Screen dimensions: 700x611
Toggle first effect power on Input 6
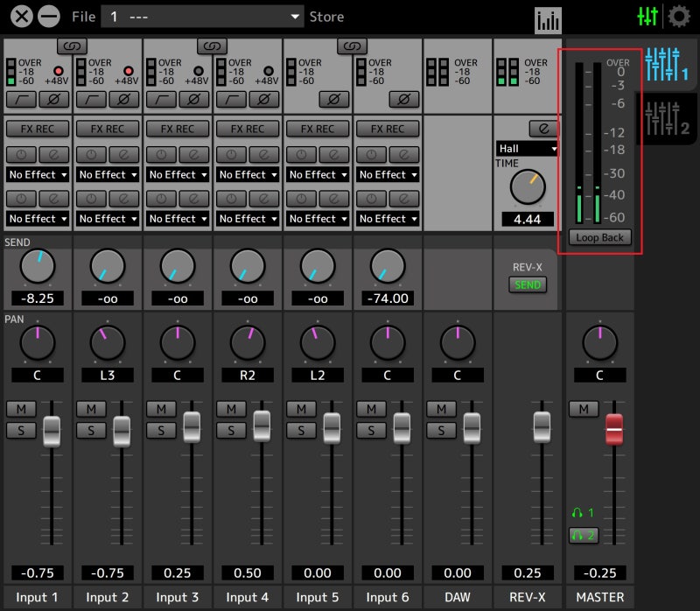coord(371,155)
